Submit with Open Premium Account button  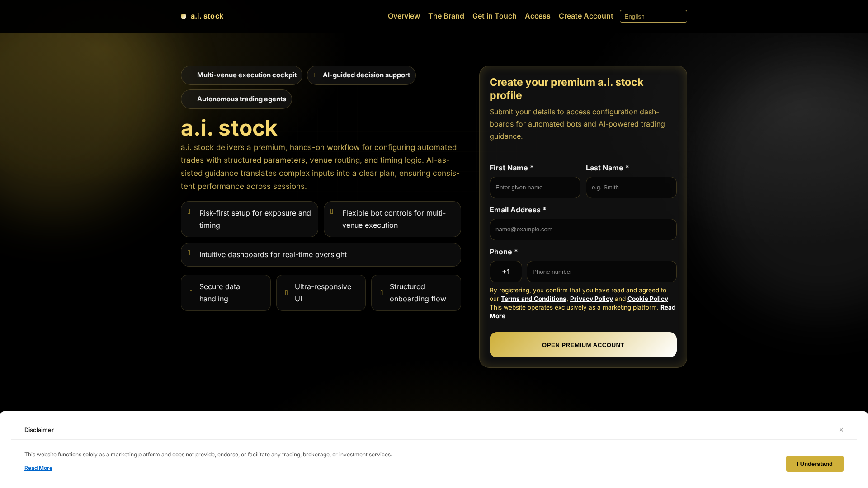(x=583, y=345)
